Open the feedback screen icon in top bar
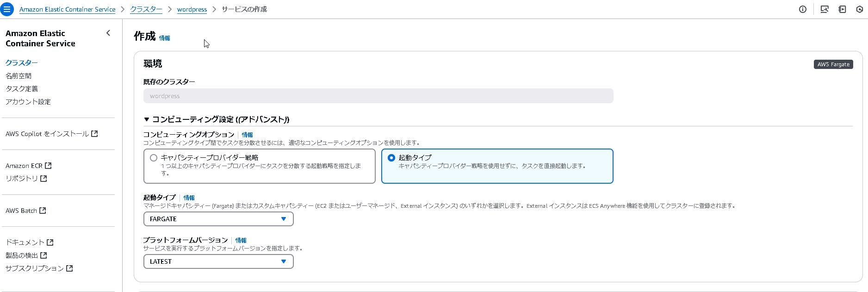This screenshot has height=292, width=868. coord(825,9)
